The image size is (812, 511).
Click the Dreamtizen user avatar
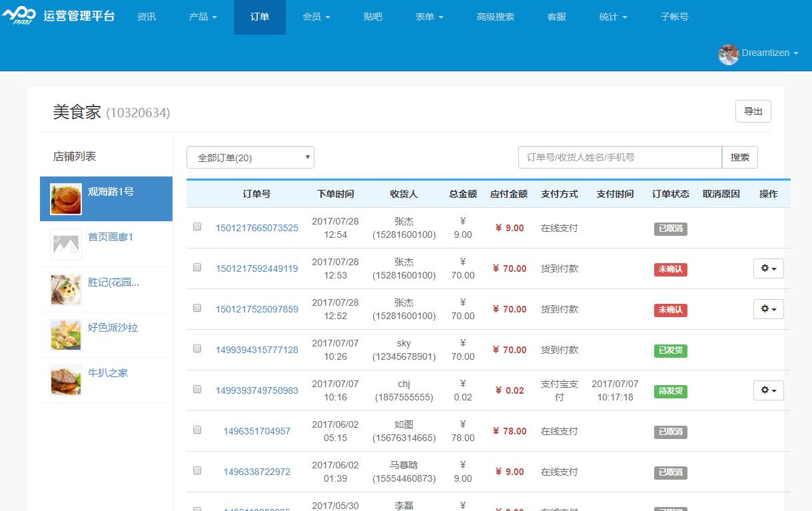(728, 54)
